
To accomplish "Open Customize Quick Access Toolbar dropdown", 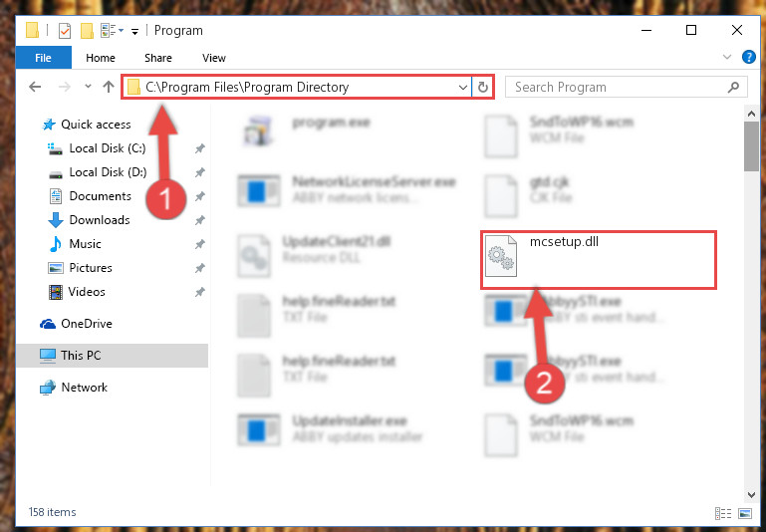I will coord(135,31).
